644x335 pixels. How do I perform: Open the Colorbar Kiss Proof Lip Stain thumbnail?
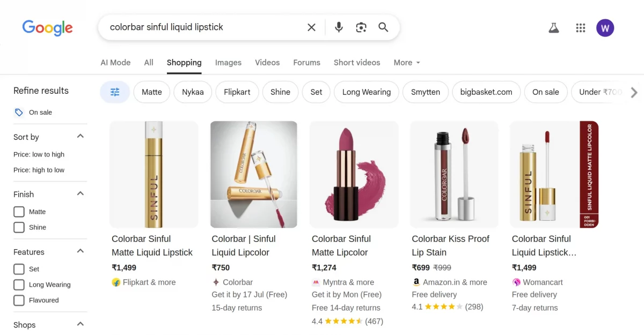(453, 174)
